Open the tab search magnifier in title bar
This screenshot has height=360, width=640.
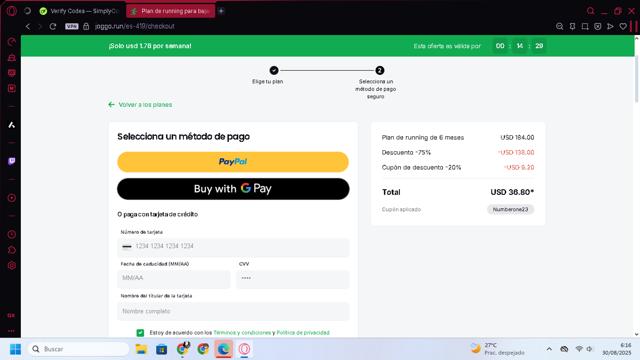pos(590,11)
